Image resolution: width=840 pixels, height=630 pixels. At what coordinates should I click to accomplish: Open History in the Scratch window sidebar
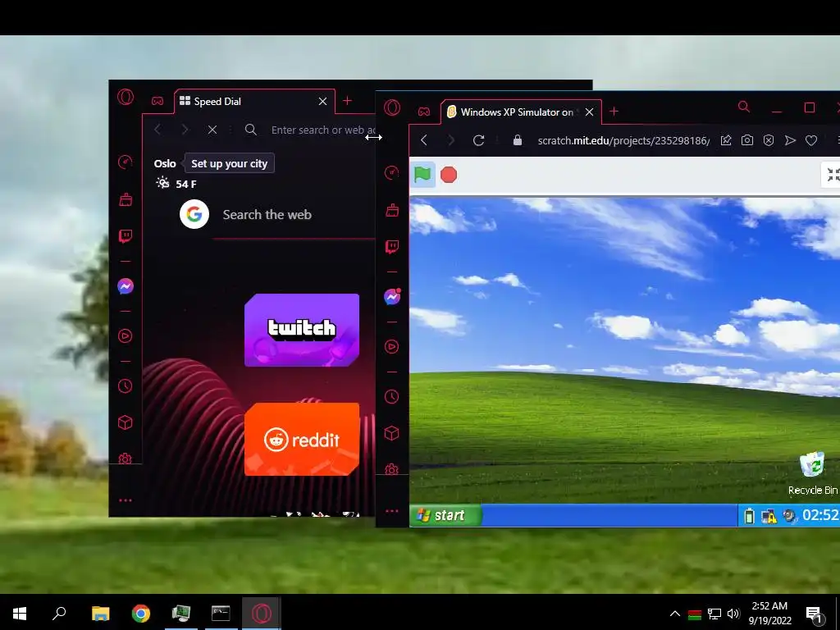click(x=391, y=396)
